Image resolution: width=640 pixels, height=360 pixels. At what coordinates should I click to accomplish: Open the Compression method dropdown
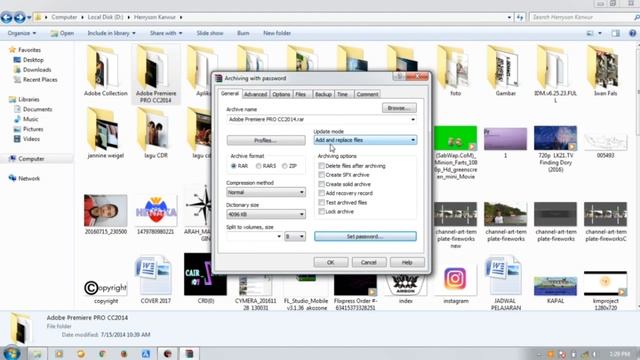(266, 192)
